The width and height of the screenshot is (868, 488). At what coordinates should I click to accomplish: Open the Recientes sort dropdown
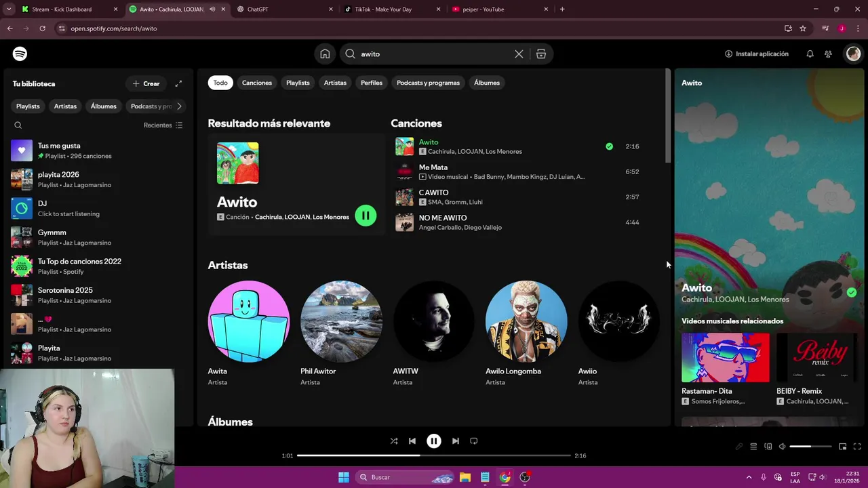[163, 125]
